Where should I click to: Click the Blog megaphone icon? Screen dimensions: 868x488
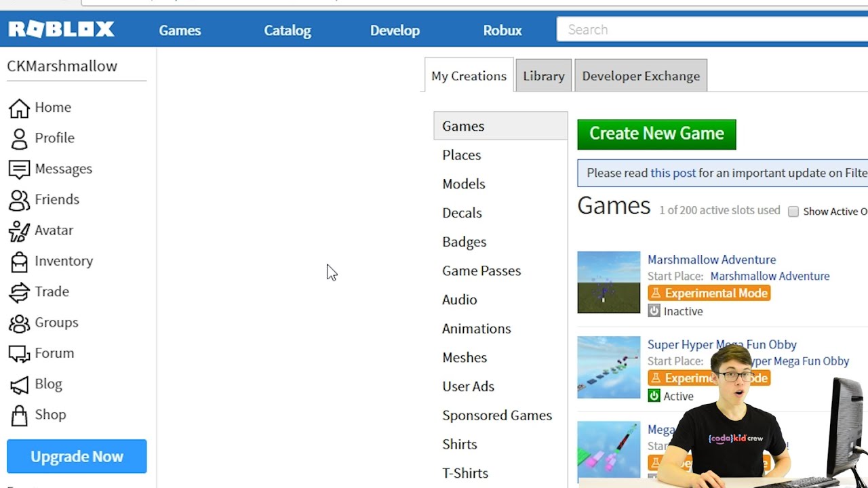click(x=19, y=384)
